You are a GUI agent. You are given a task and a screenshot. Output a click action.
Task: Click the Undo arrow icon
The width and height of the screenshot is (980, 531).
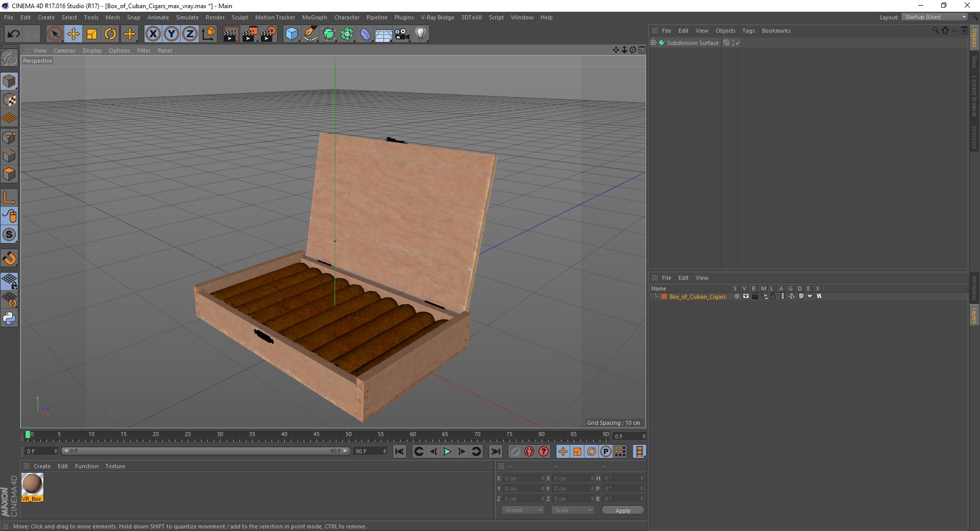click(13, 34)
